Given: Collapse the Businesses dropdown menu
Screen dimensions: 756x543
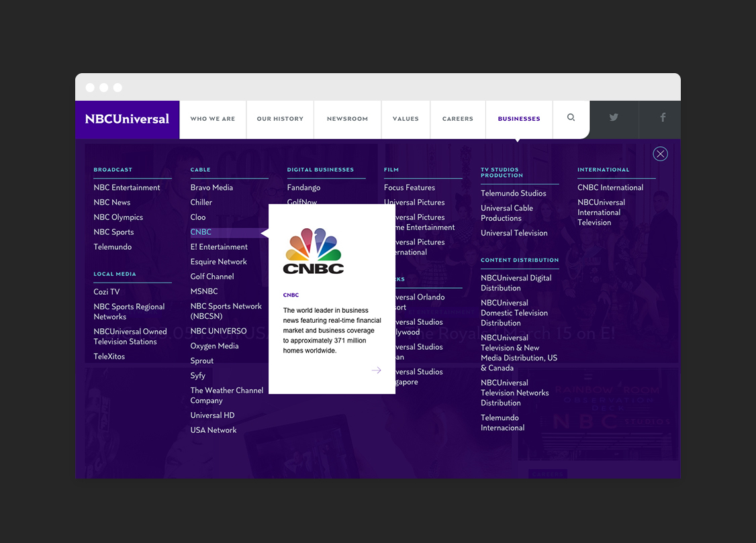Looking at the screenshot, I should pos(519,119).
